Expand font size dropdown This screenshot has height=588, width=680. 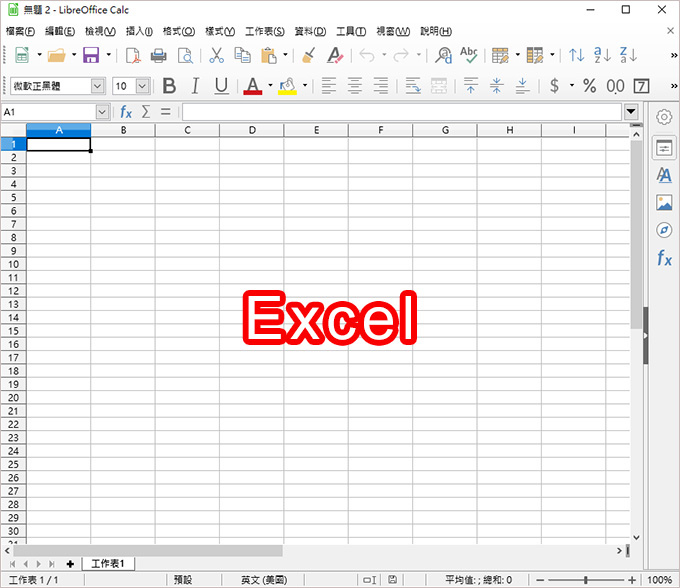tap(143, 86)
